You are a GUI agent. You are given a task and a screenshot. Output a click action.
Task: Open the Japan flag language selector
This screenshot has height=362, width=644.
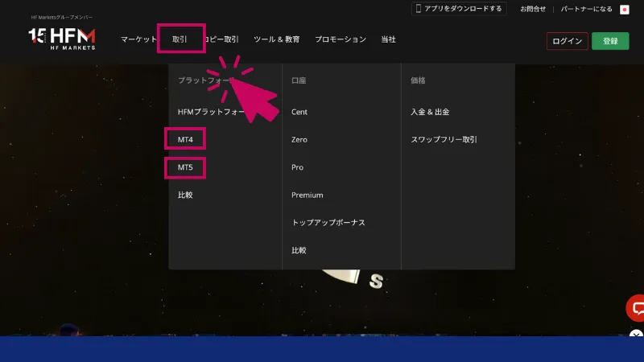(x=625, y=10)
